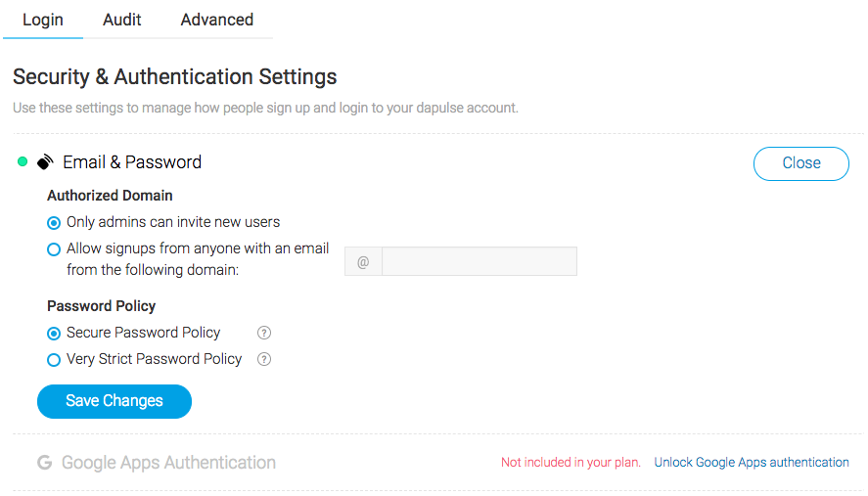Switch to the Login tab
Screen dimensions: 868x496
tap(43, 20)
